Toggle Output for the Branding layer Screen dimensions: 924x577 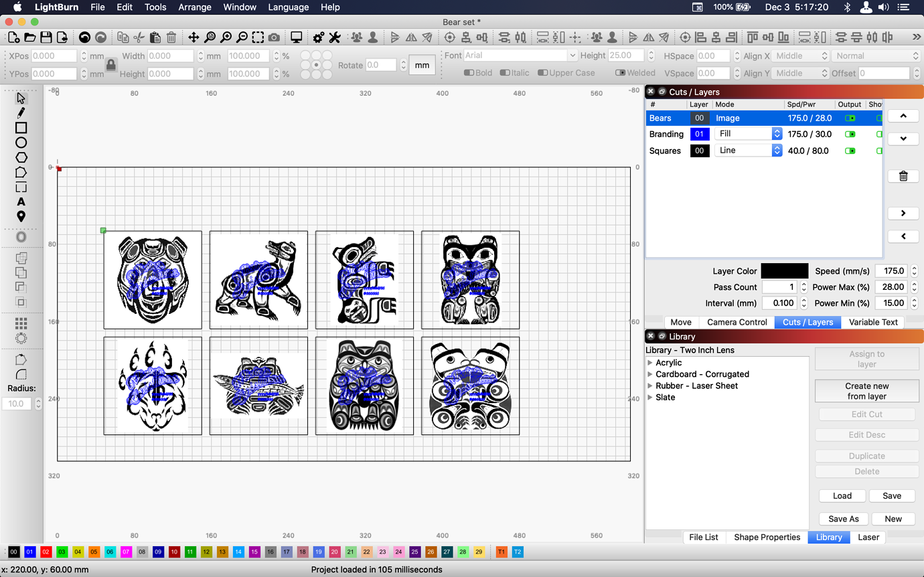pos(850,134)
